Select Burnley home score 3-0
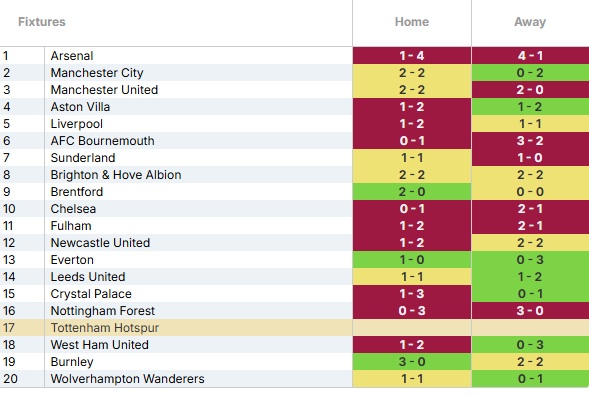 412,362
